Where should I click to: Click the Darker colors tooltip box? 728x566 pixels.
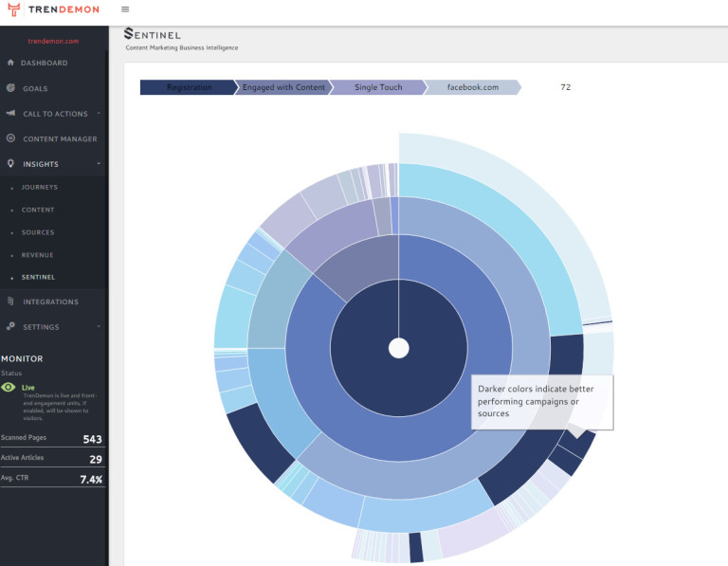pos(542,402)
